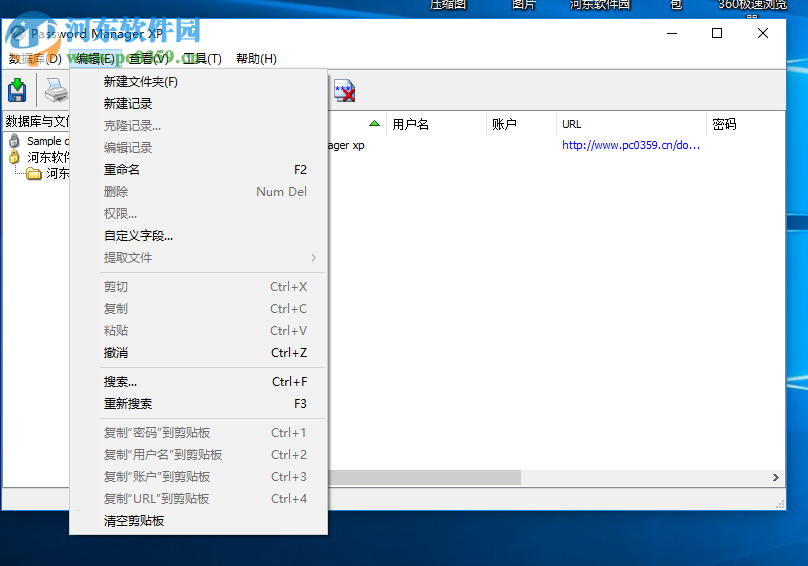Select the record row ending "ager xp"
This screenshot has width=808, height=566.
click(x=556, y=145)
